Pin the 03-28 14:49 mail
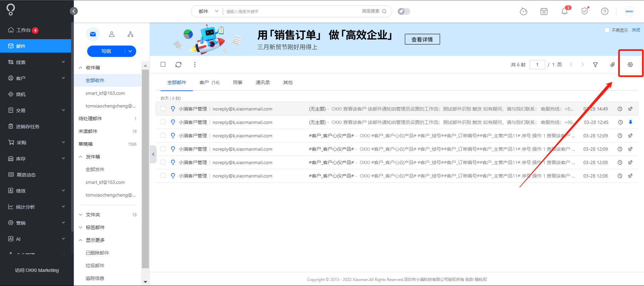This screenshot has height=286, width=644. point(630,109)
